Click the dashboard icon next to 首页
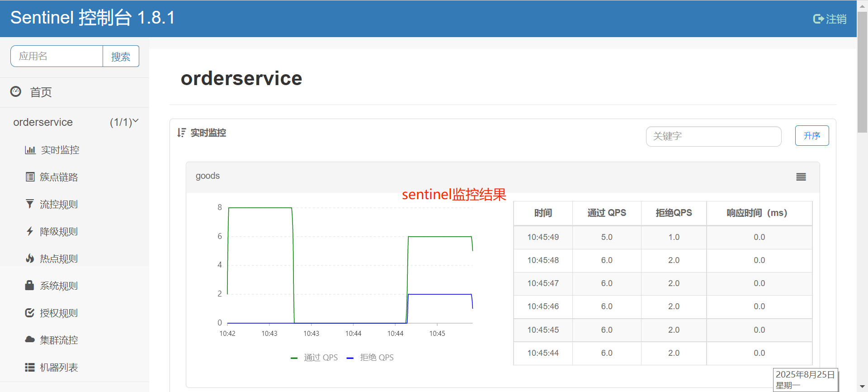868x392 pixels. tap(16, 91)
